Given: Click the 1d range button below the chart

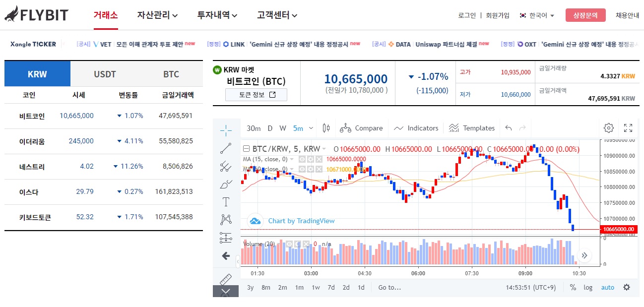Looking at the screenshot, I should coord(361,287).
